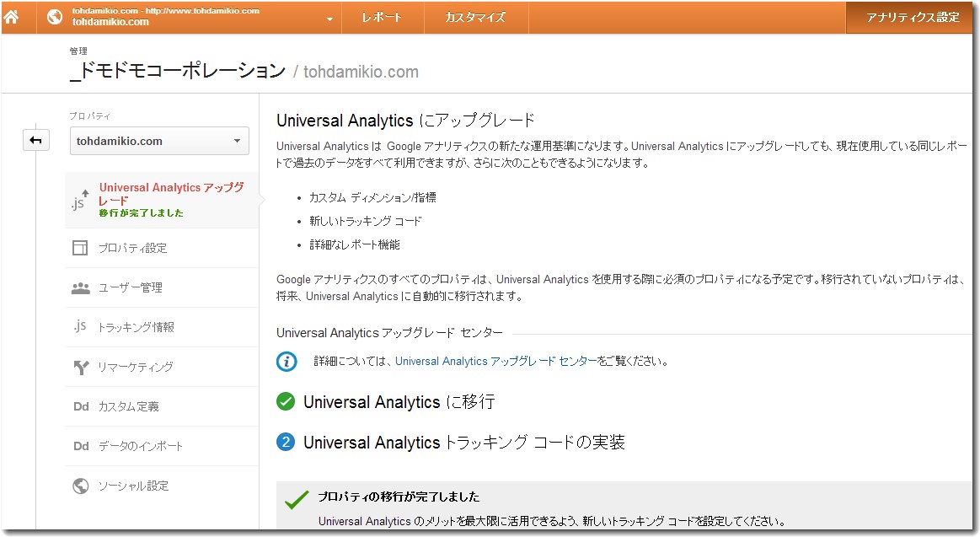This screenshot has height=537, width=980.
Task: Open the レポート tab
Action: (382, 17)
